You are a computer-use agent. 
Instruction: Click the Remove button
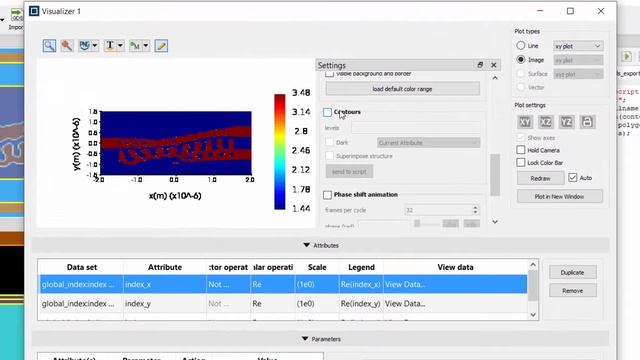572,291
